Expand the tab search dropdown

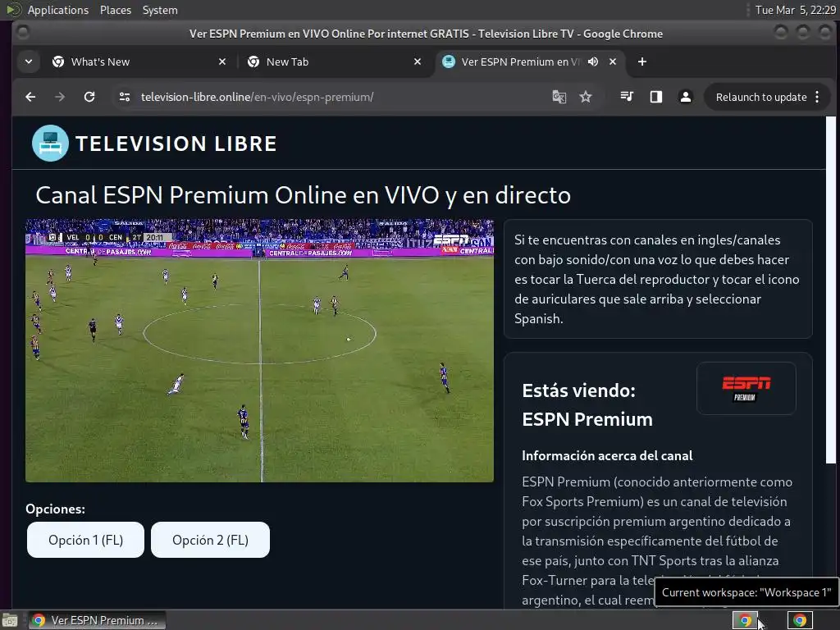[29, 62]
